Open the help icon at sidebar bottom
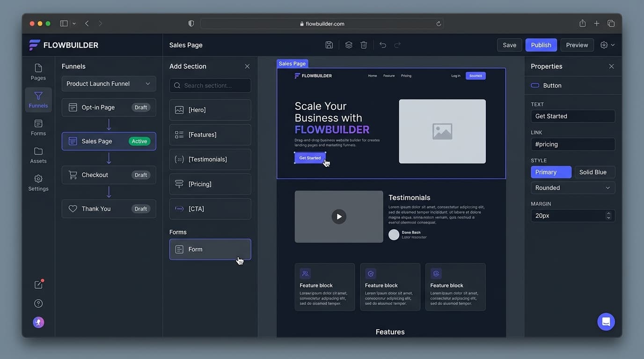The height and width of the screenshot is (359, 644). [38, 303]
